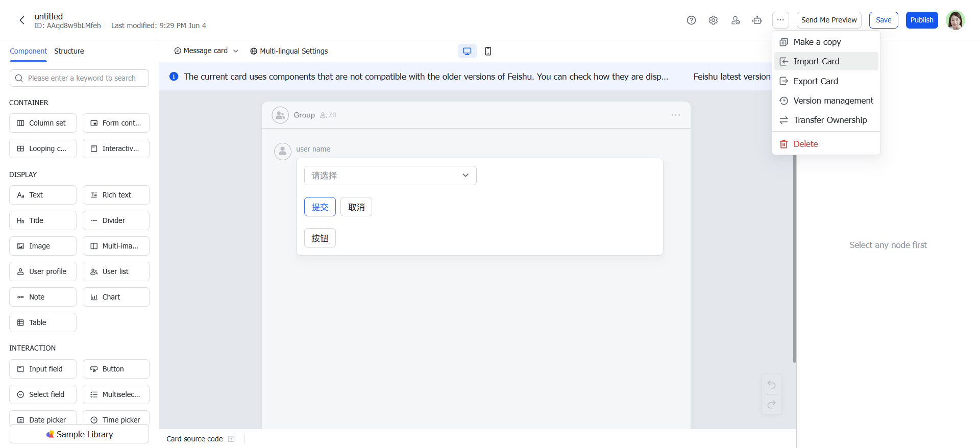
Task: Toggle the three-dot more options button
Action: (x=780, y=20)
